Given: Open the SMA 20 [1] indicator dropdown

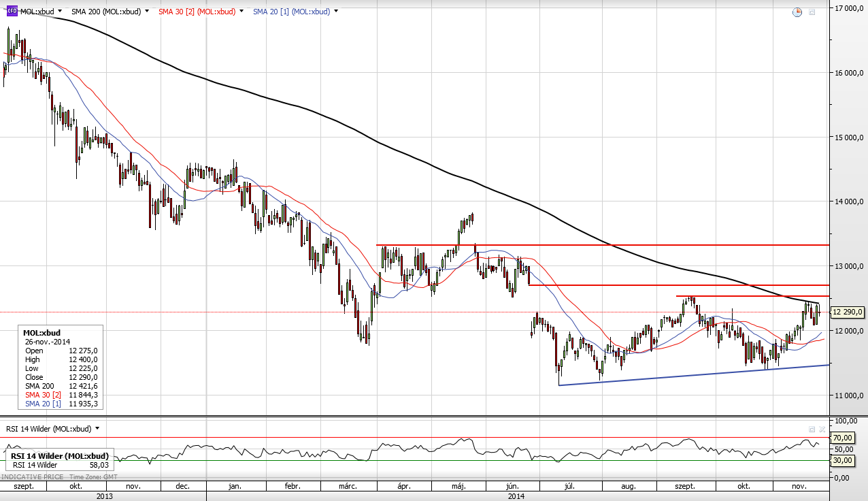Looking at the screenshot, I should [336, 12].
